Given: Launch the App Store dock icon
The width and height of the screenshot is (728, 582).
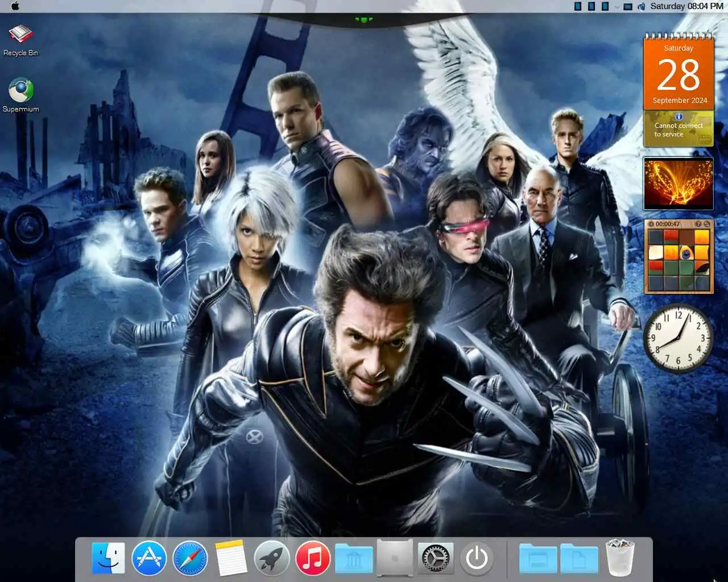Looking at the screenshot, I should click(x=149, y=558).
